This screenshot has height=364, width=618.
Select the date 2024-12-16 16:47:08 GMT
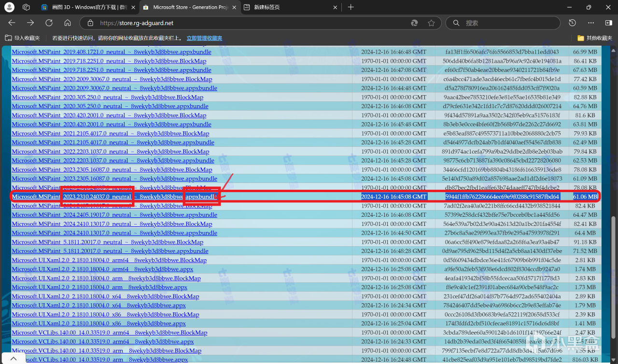393,70
